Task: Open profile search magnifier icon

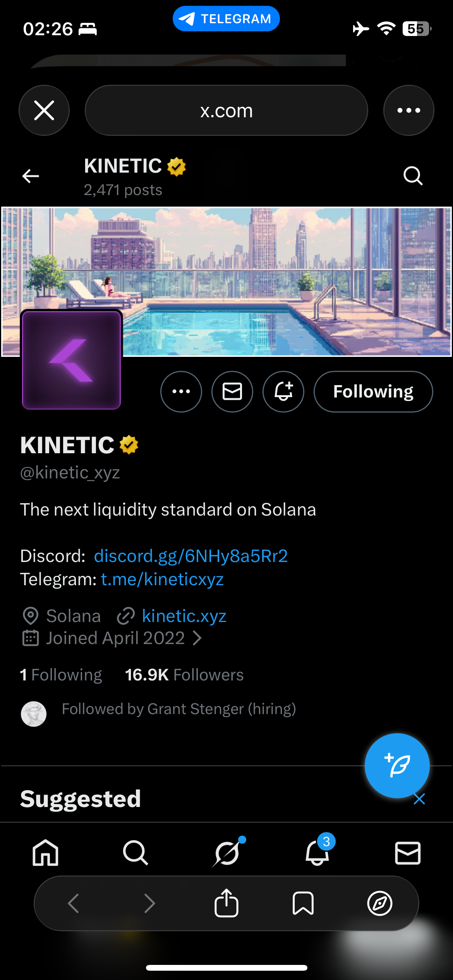Action: (413, 176)
